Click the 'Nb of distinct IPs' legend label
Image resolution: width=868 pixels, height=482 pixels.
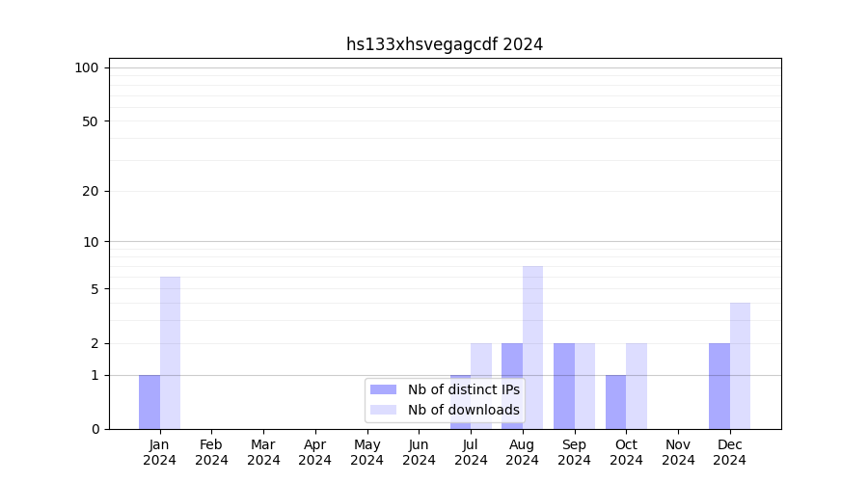coord(463,389)
